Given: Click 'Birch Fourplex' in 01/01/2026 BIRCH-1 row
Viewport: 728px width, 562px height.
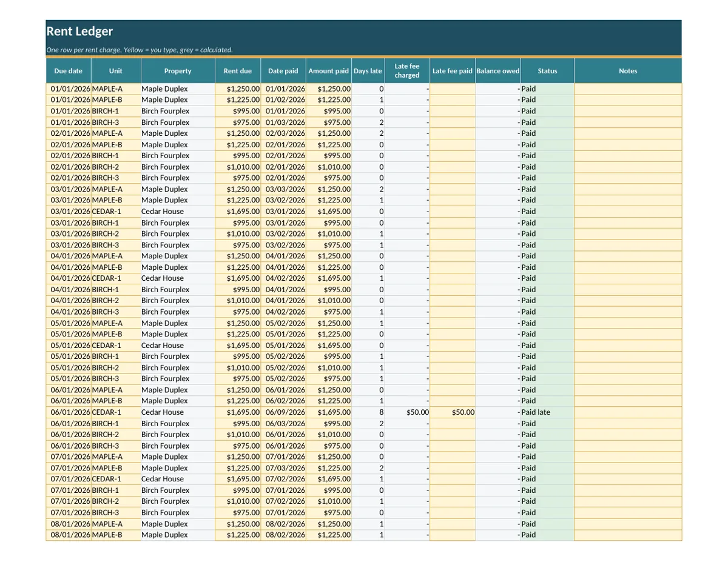Looking at the screenshot, I should click(178, 111).
